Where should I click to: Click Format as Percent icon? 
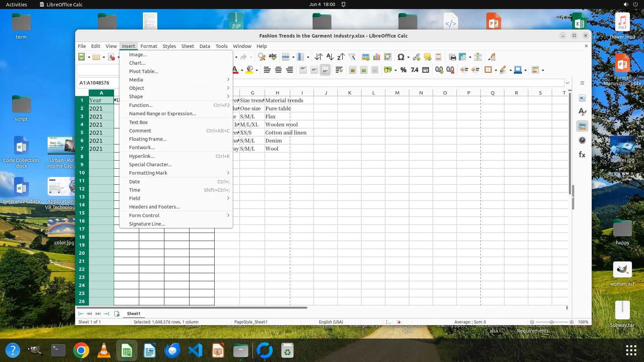coord(404,70)
